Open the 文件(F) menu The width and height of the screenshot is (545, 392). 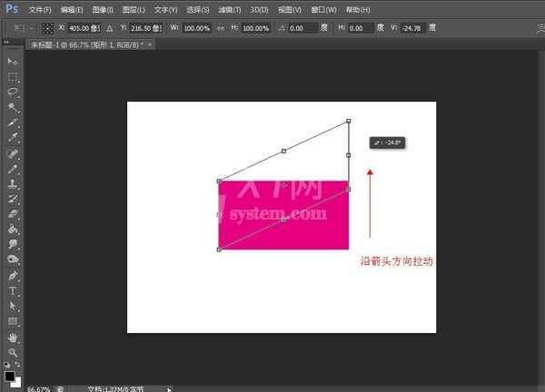pyautogui.click(x=40, y=10)
